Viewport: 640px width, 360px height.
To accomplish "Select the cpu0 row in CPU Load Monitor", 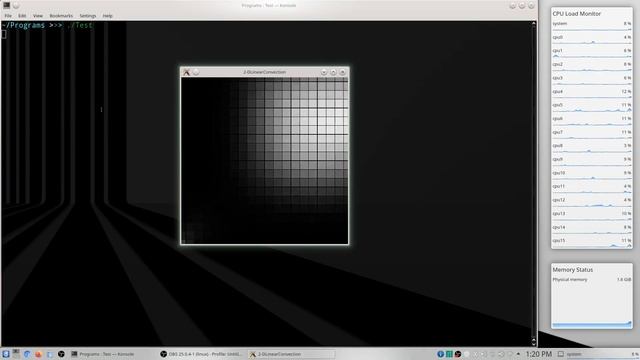I will pos(592,39).
